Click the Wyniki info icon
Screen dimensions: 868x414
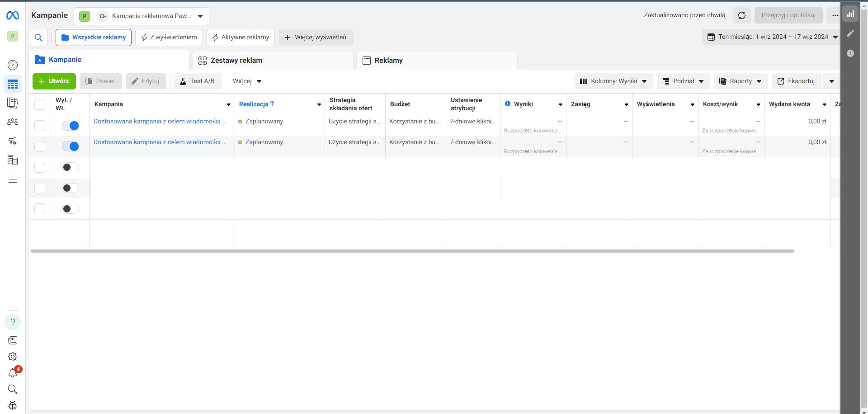(x=508, y=104)
